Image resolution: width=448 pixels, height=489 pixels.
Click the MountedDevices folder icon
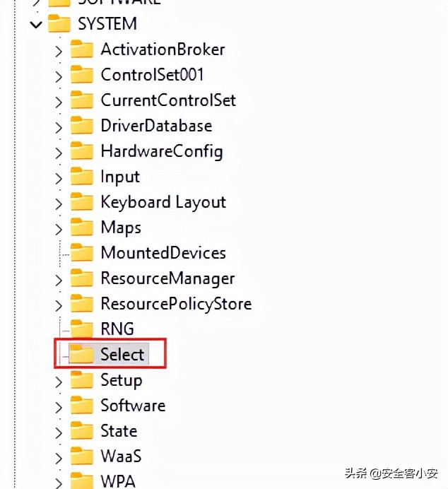pyautogui.click(x=82, y=253)
